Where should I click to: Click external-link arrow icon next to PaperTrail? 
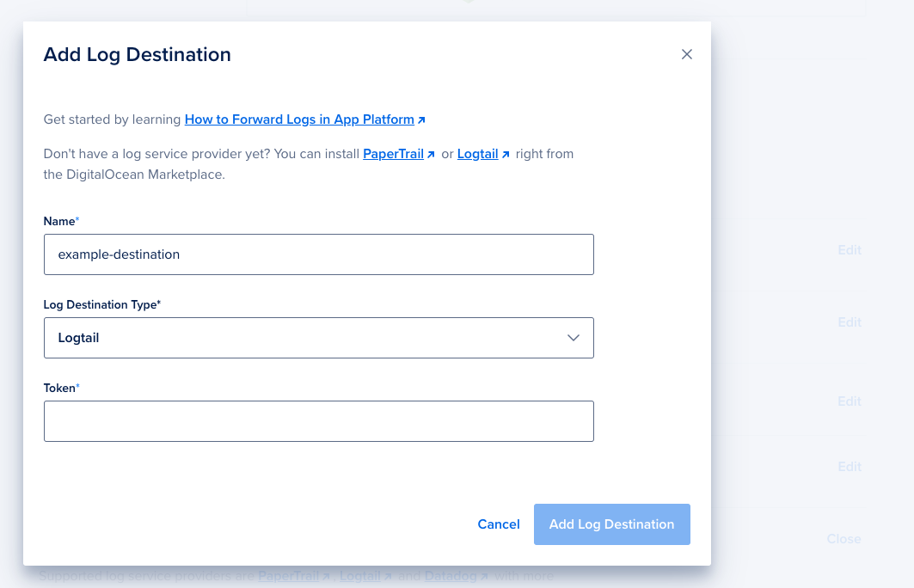[431, 155]
